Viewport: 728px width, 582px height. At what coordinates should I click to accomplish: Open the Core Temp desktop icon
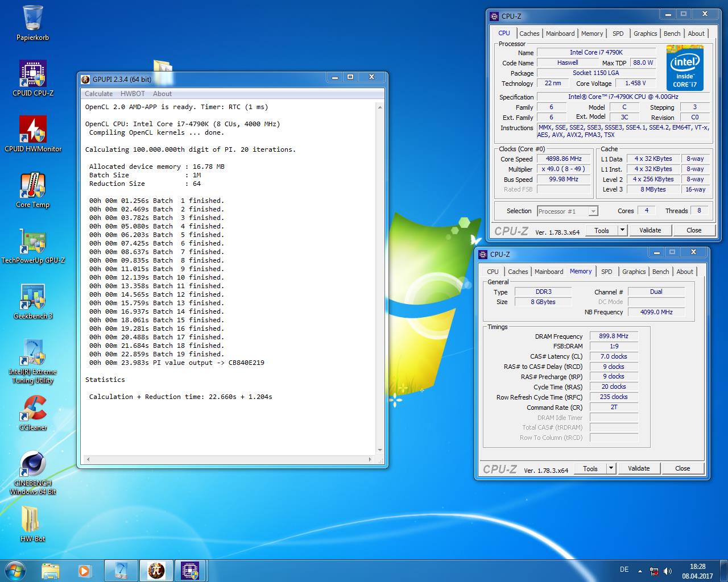[x=32, y=190]
